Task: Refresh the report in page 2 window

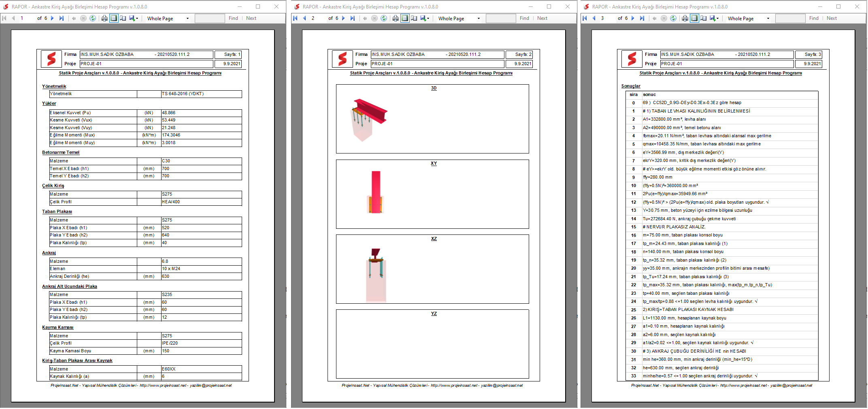Action: click(384, 18)
